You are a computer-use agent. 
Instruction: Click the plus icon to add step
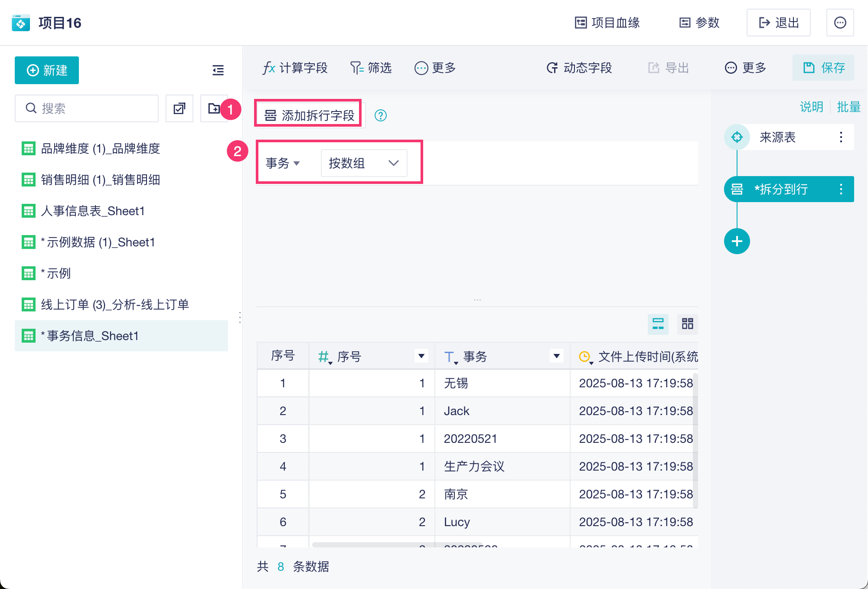[737, 241]
